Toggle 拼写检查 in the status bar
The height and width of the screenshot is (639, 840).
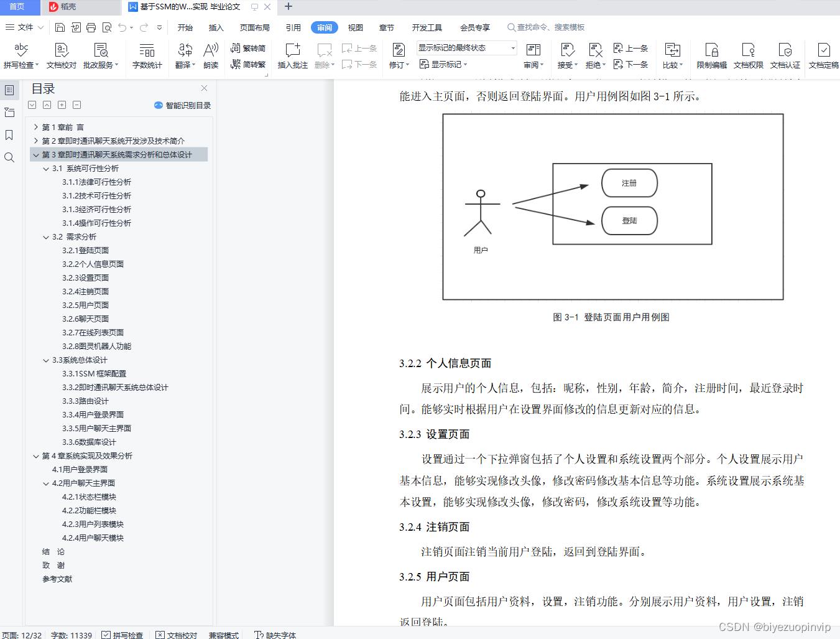122,635
